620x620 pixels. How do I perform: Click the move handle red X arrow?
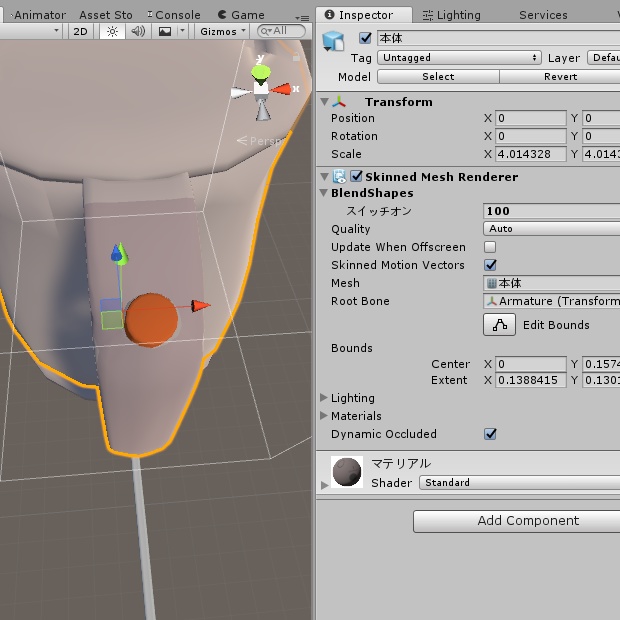(200, 306)
